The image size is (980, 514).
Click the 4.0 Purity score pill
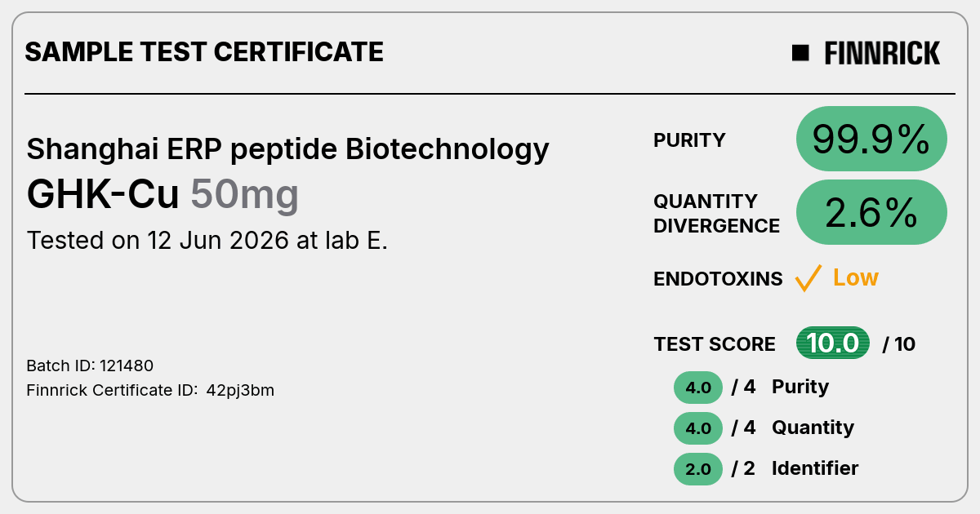[x=698, y=387]
